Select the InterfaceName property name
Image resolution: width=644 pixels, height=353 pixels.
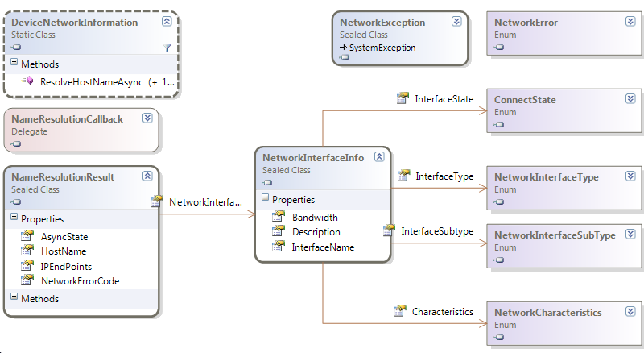[x=323, y=247]
